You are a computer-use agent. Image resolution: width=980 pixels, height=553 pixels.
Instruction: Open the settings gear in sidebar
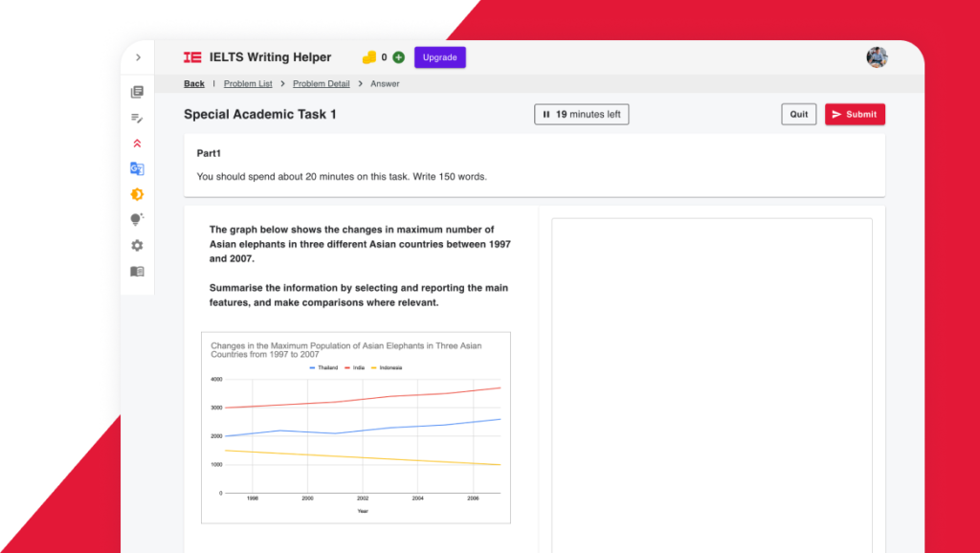tap(137, 245)
